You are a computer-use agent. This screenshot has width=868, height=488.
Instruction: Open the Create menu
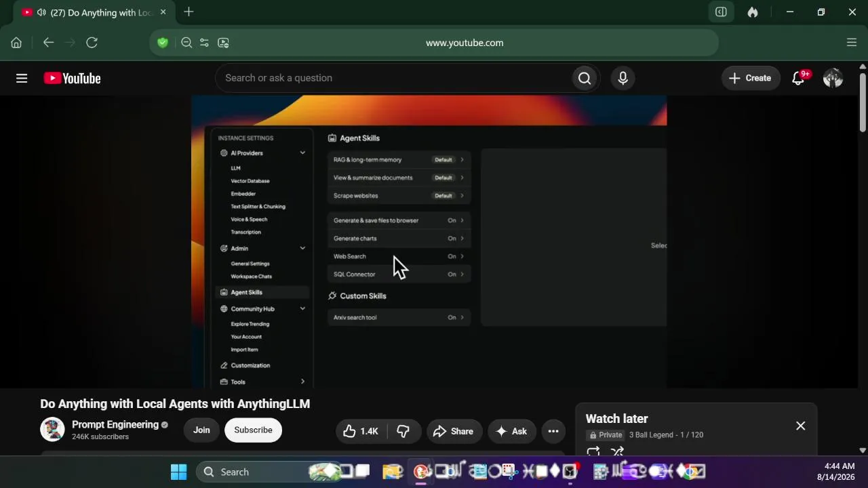coord(750,78)
